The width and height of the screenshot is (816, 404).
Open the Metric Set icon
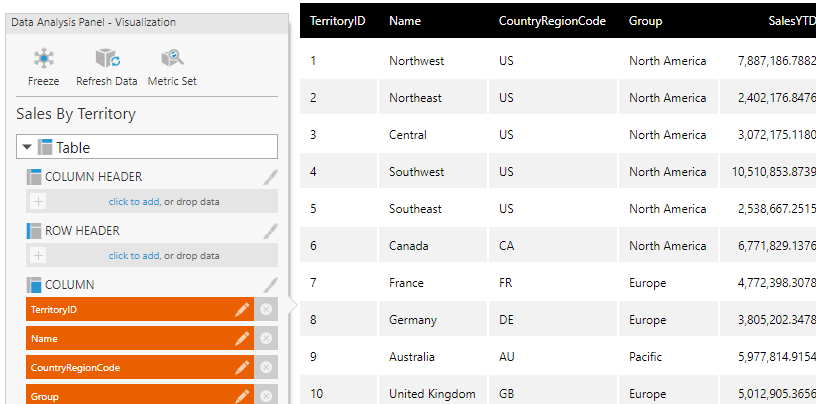coord(172,60)
